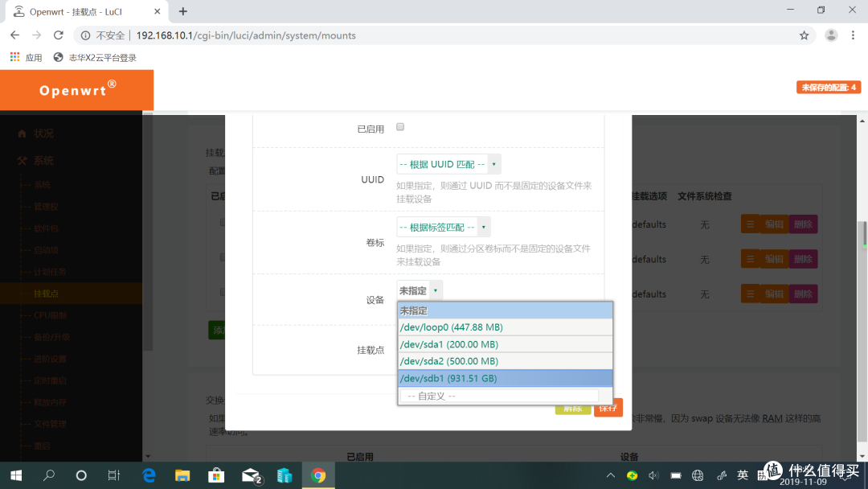
Task: Click the 解除 dismiss button
Action: point(573,409)
